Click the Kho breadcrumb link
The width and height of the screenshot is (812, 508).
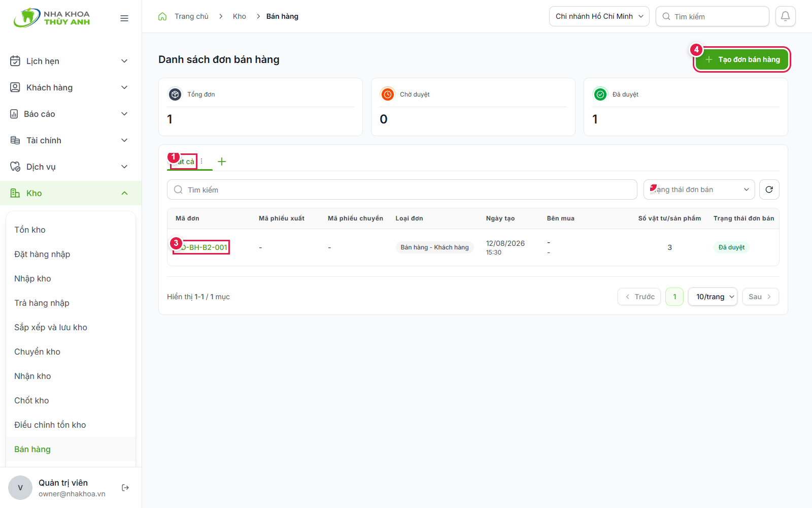(x=240, y=16)
